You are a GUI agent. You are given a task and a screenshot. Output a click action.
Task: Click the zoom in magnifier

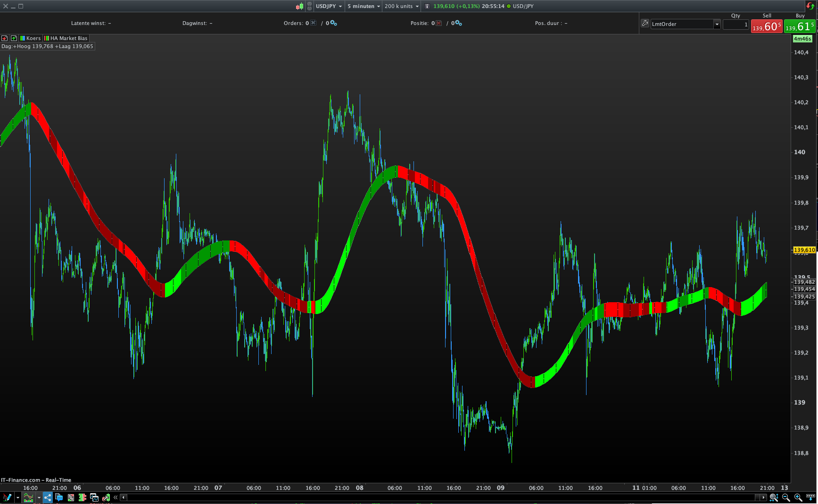pos(798,497)
